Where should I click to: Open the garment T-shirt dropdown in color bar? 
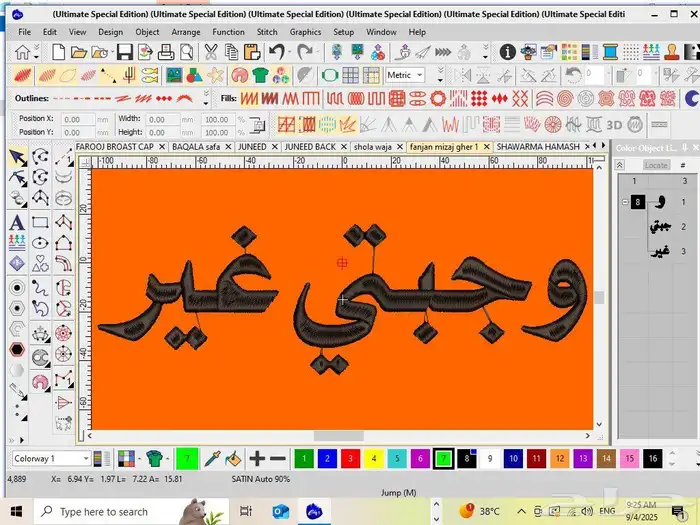[168, 458]
